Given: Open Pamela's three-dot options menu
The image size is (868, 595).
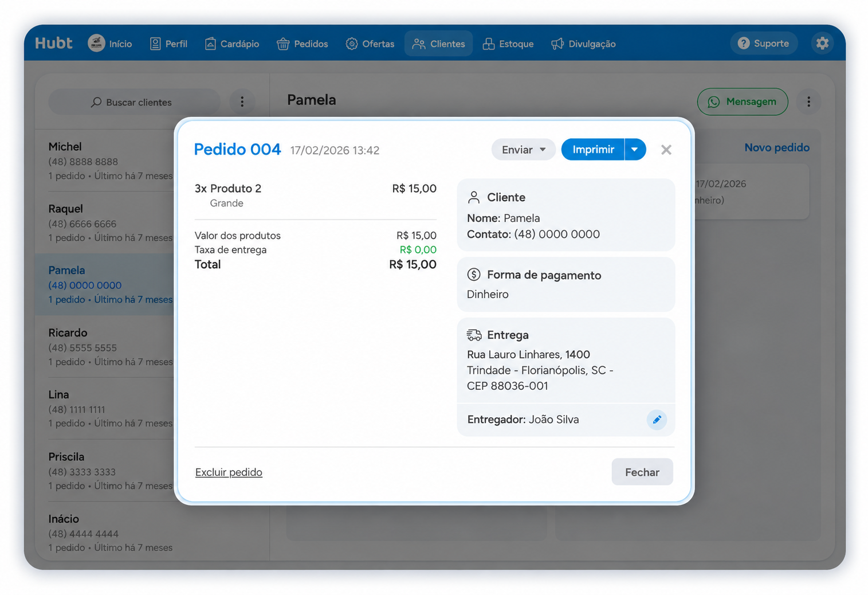Looking at the screenshot, I should pyautogui.click(x=808, y=101).
